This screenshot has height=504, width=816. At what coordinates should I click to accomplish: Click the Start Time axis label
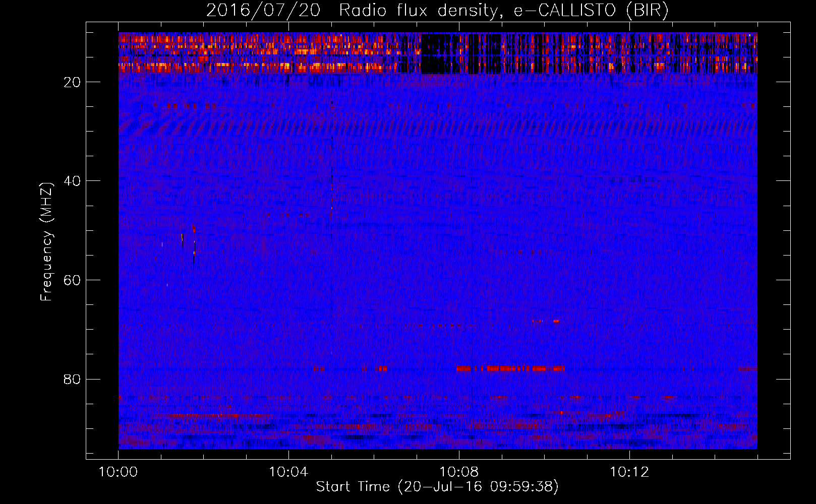(x=437, y=487)
